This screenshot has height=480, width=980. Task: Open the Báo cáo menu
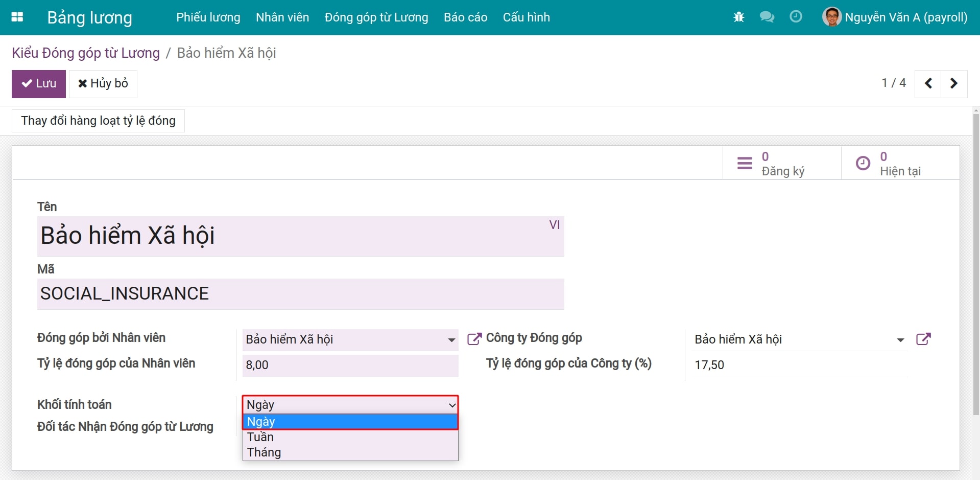(465, 17)
